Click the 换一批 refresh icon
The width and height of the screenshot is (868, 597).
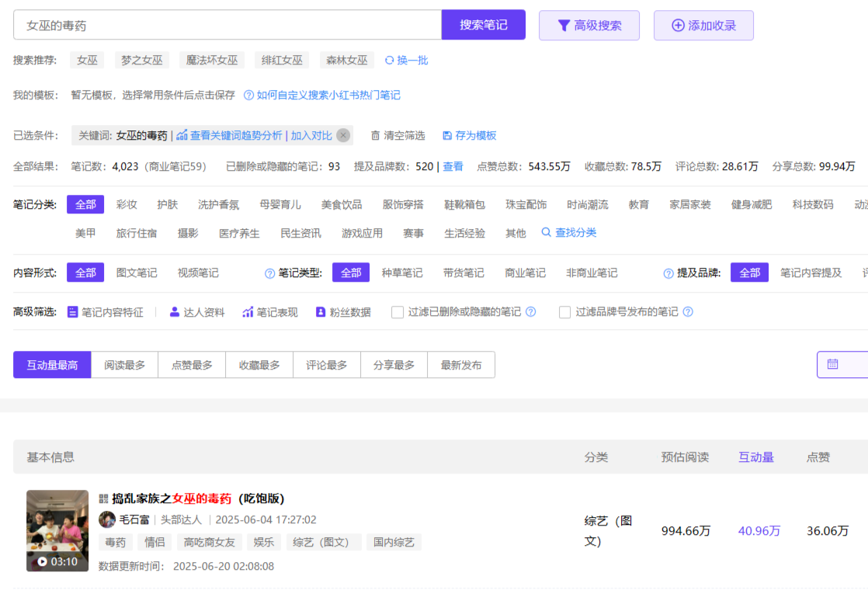pyautogui.click(x=389, y=61)
